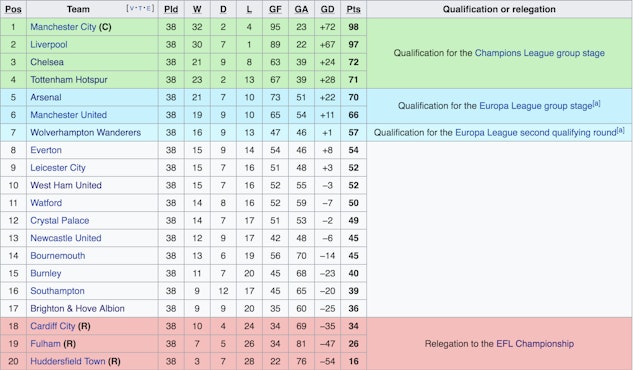
Task: Click the Crystal Palace link
Action: coord(60,221)
